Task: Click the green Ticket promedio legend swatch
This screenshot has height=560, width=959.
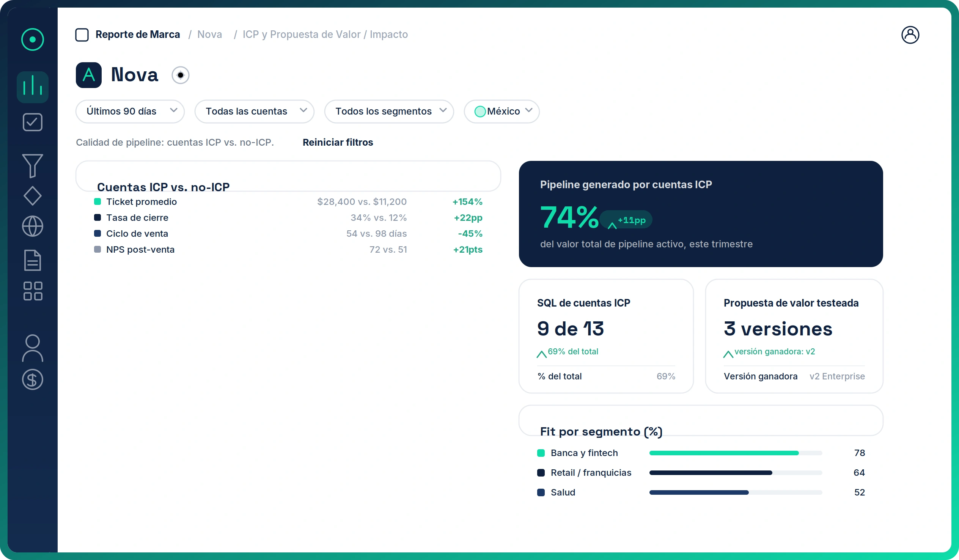Action: pyautogui.click(x=97, y=201)
